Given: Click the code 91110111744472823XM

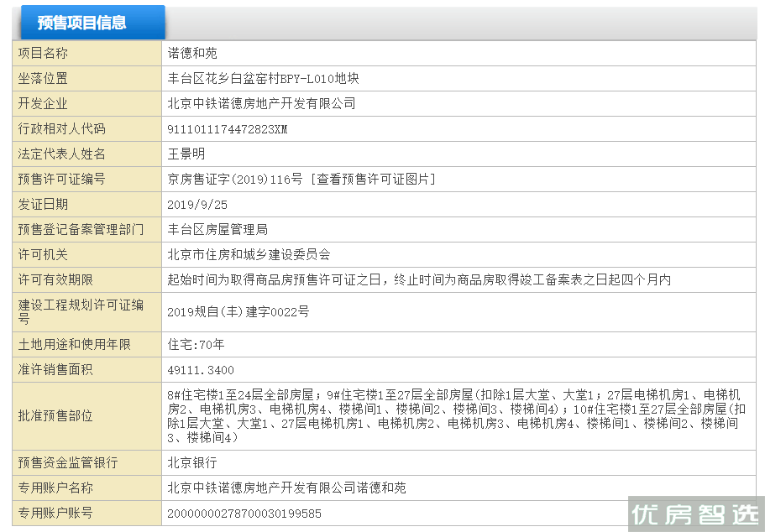Looking at the screenshot, I should pos(228,129).
